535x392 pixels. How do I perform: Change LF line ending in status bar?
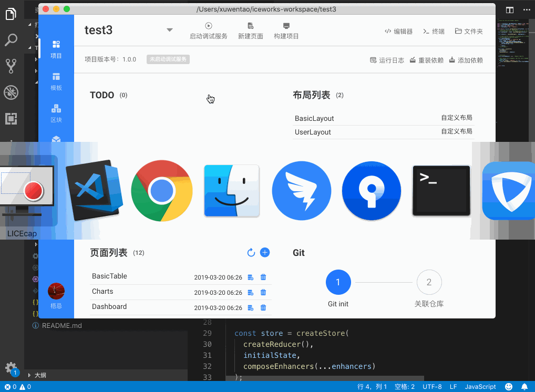point(453,387)
